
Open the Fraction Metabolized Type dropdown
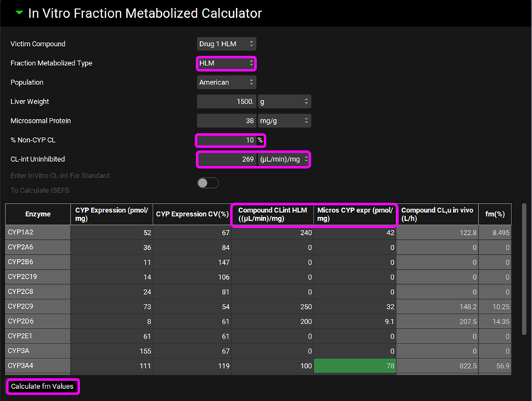(x=226, y=63)
